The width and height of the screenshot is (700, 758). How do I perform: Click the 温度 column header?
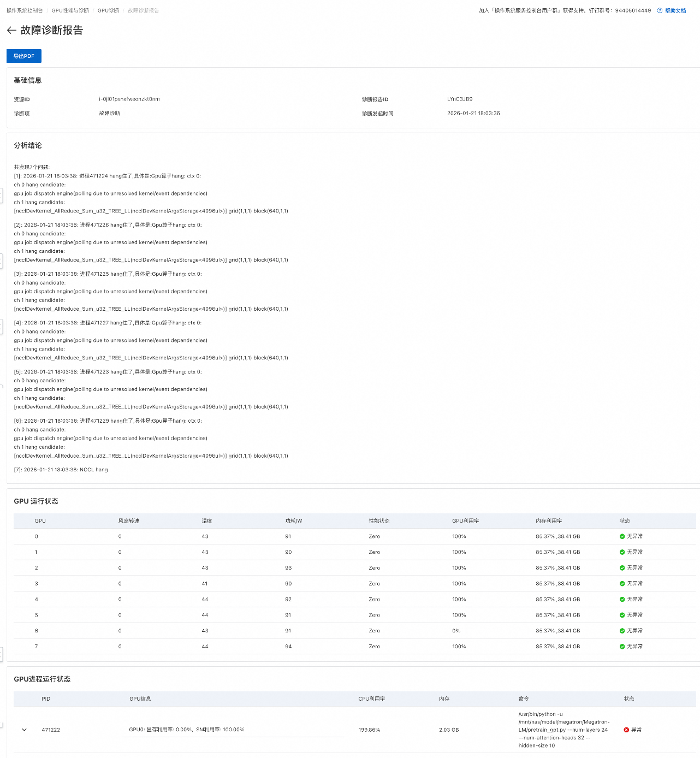tap(207, 521)
